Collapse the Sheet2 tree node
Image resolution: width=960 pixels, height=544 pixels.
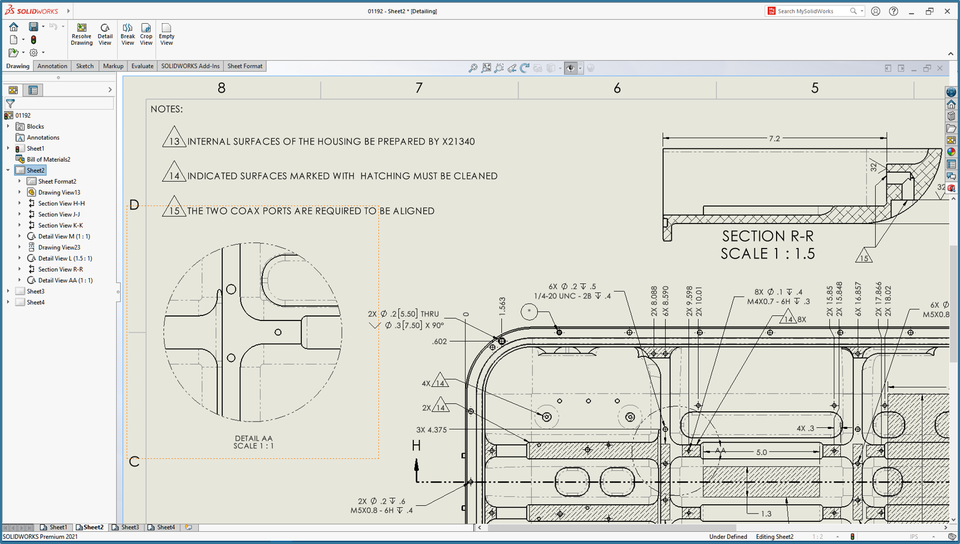point(8,170)
